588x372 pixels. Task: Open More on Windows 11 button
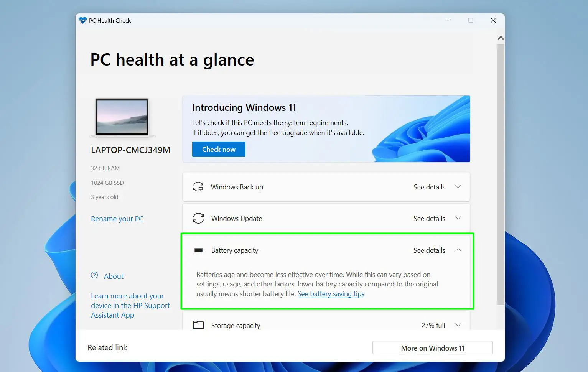[x=432, y=348]
